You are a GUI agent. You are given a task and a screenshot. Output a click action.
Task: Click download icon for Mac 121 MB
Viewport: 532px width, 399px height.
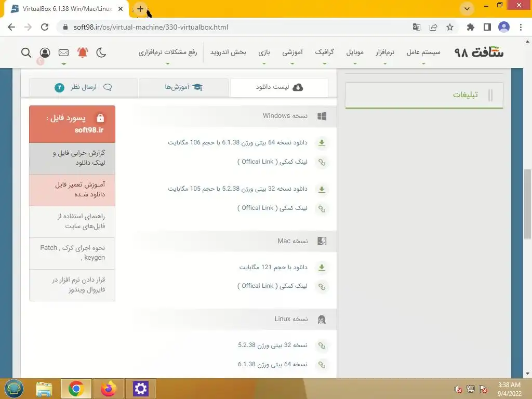[x=322, y=268]
